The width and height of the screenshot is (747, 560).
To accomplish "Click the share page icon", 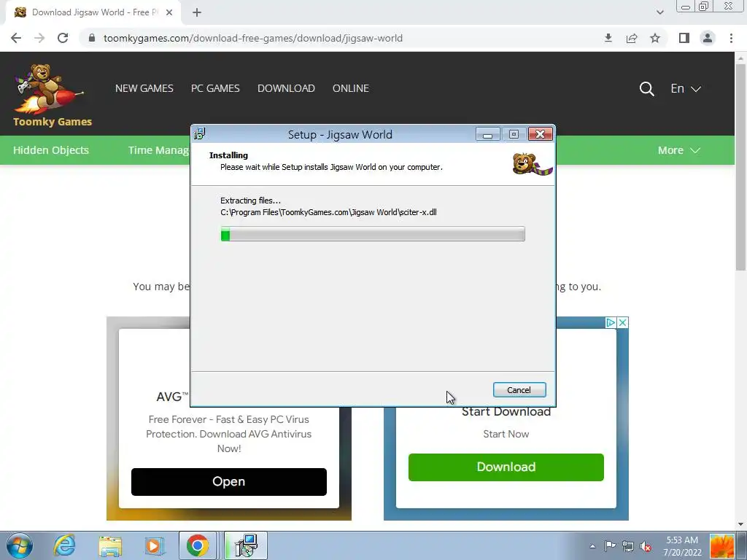I will coord(632,38).
